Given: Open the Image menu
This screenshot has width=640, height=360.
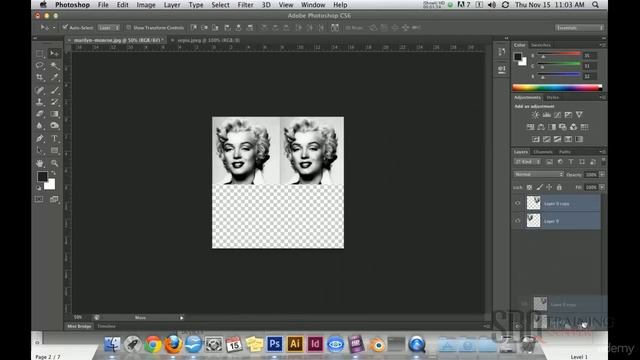Looking at the screenshot, I should click(146, 5).
